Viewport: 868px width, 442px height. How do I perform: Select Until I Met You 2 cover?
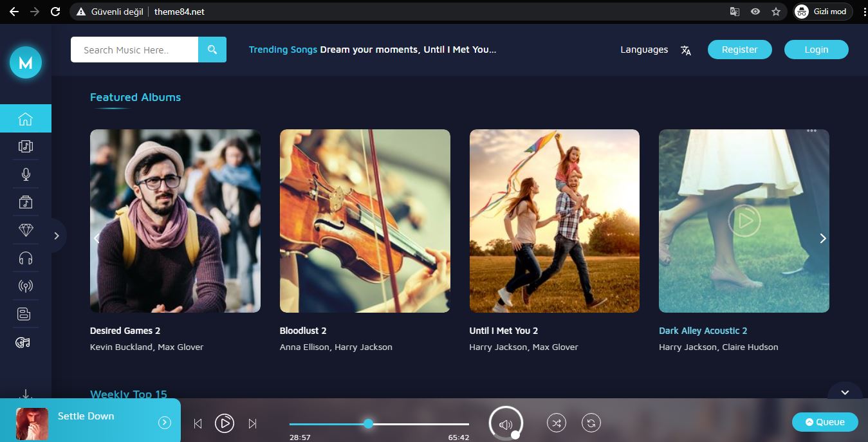coord(555,221)
